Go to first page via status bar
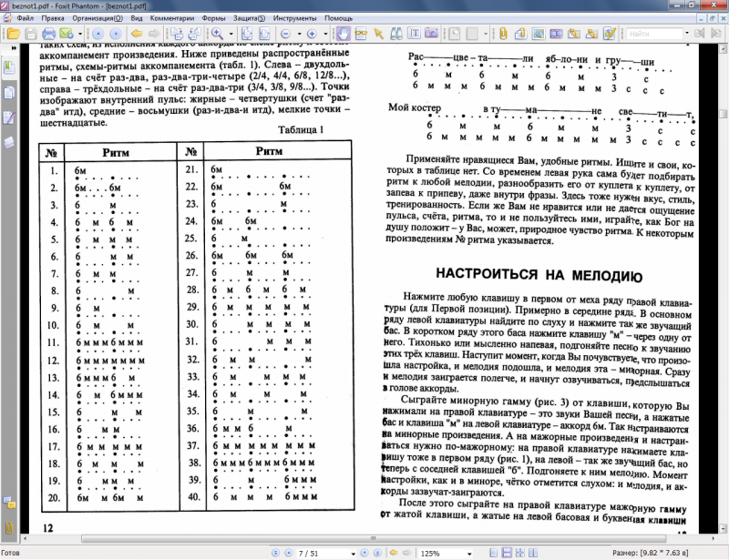Screen dimensions: 729x560 click(x=276, y=553)
